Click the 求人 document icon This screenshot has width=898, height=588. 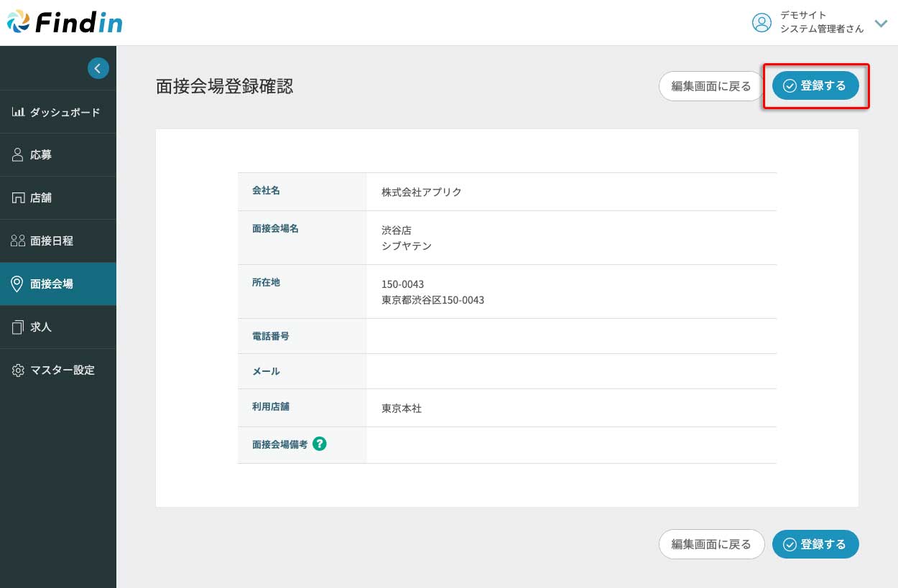click(18, 327)
